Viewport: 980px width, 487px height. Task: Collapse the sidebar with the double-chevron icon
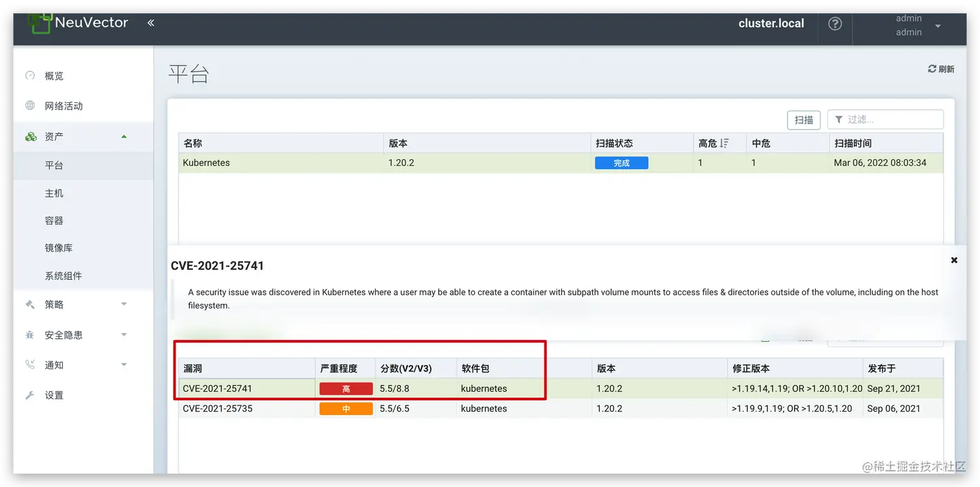tap(150, 23)
